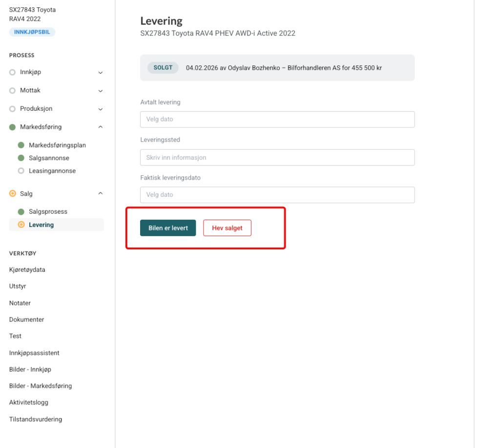Click the orange Salg status icon
500x448 pixels.
coord(13,194)
